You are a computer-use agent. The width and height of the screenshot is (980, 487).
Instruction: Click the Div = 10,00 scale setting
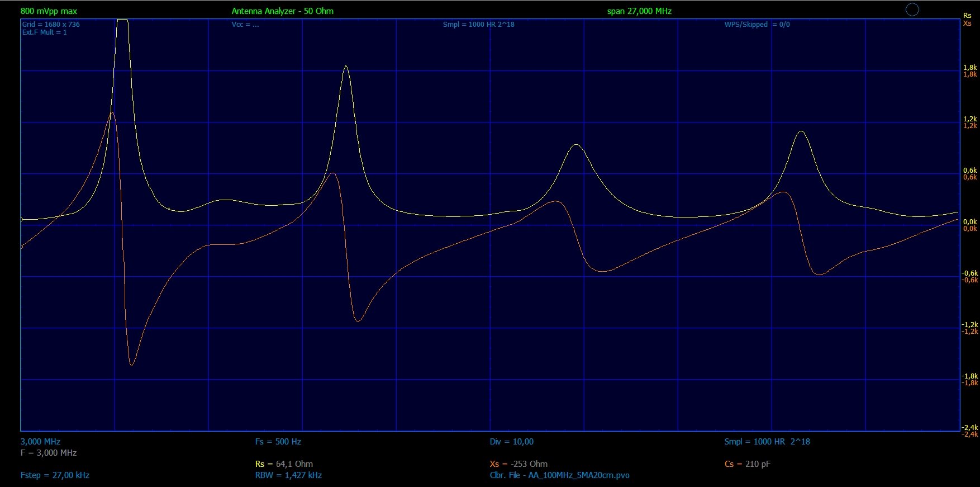[511, 442]
